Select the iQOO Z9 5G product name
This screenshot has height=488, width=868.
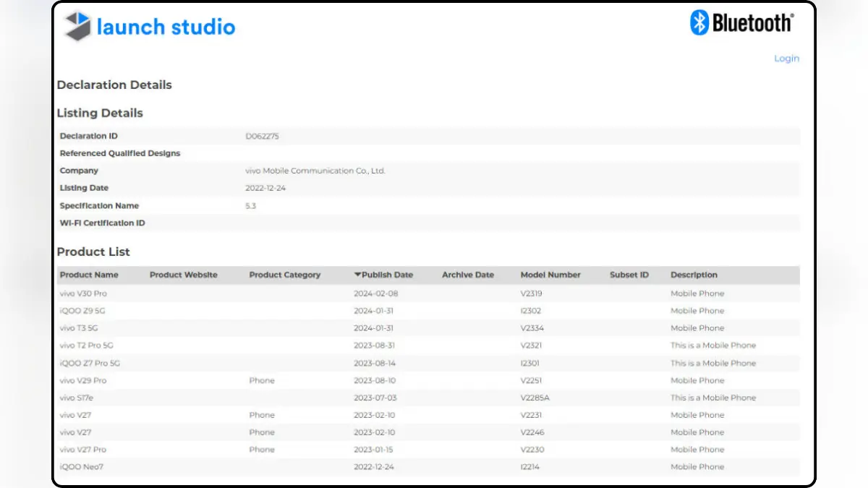pos(83,311)
